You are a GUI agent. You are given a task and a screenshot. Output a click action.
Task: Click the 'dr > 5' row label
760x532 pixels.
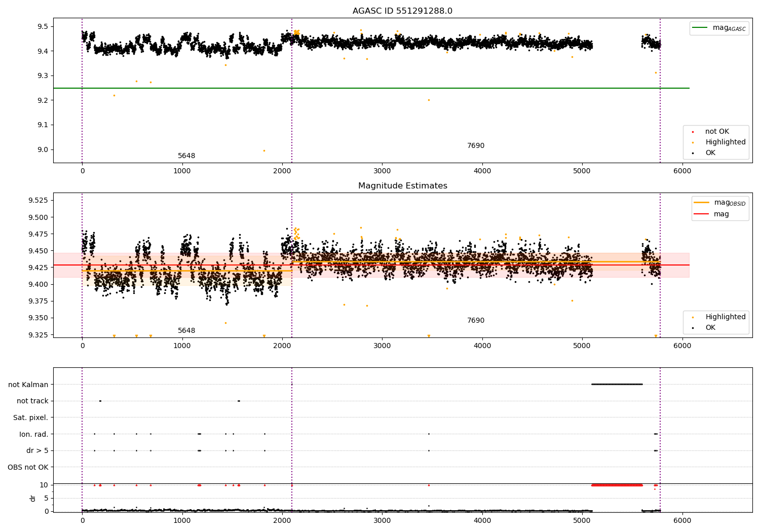click(37, 450)
